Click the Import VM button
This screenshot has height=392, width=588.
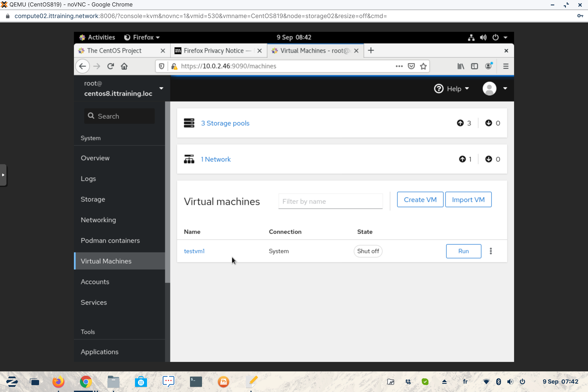[x=468, y=199]
